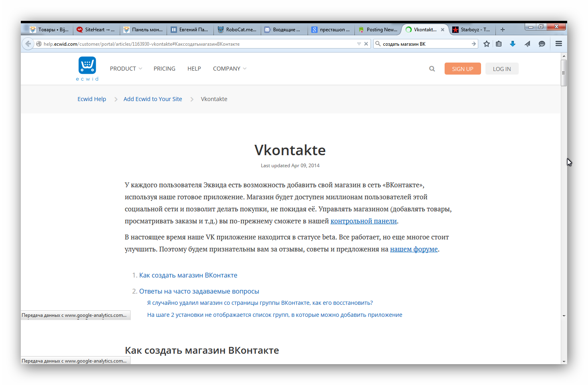Screen dimensions: 588x385
Task: Switch to the Posting New... tab
Action: click(x=378, y=30)
